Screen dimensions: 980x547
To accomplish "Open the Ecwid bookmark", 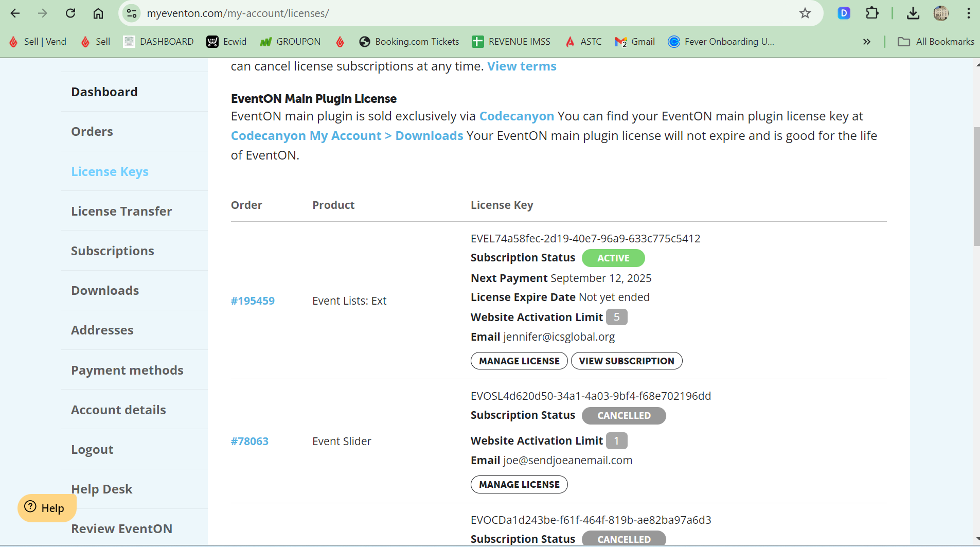I will tap(226, 42).
